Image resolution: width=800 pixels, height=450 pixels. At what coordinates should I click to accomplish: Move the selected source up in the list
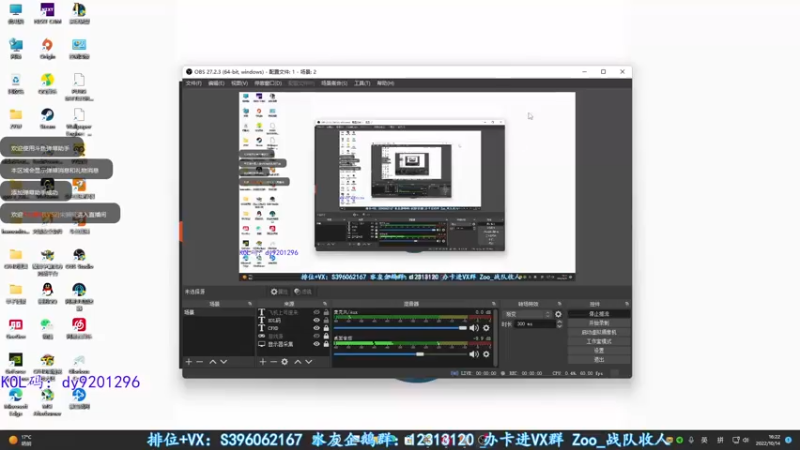pos(298,362)
